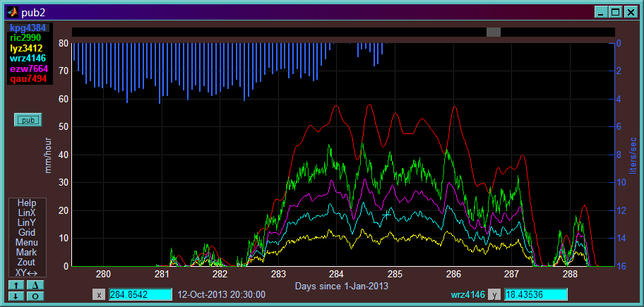Click Zout to zoom out
The width and height of the screenshot is (644, 307).
pyautogui.click(x=27, y=263)
